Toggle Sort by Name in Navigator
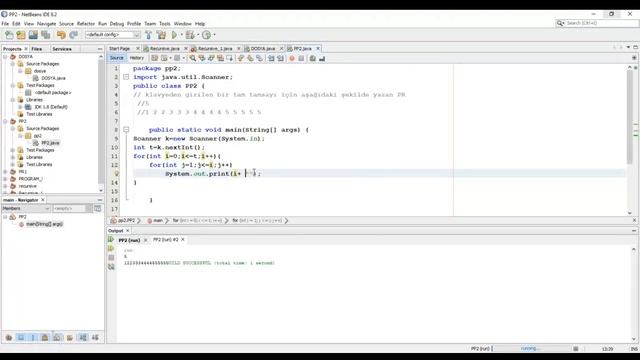This screenshot has height=360, width=640. click(83, 338)
